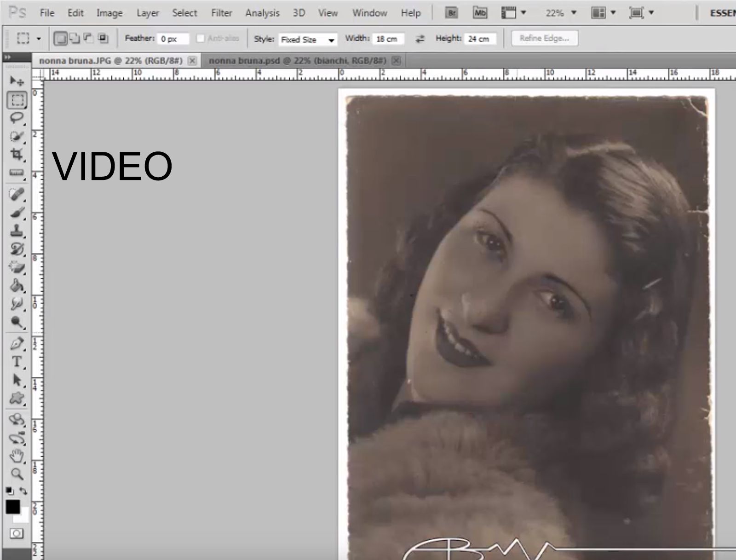Choose New selection mode
Screen dimensions: 736x560
tap(60, 38)
